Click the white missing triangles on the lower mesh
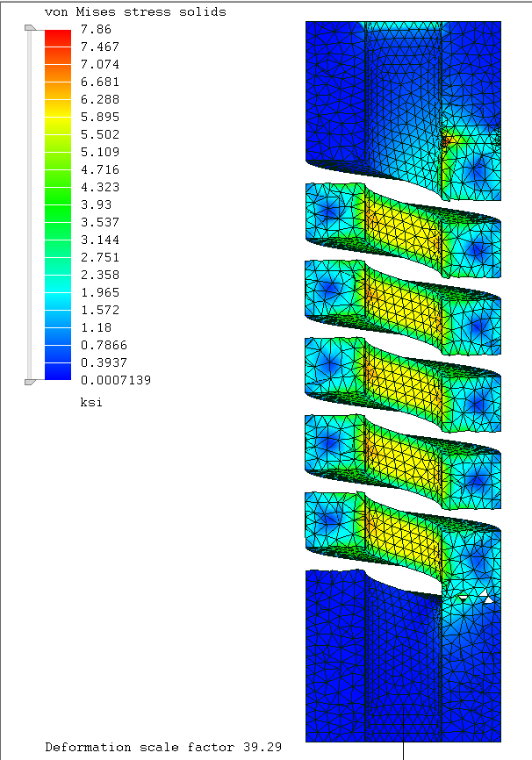 click(x=476, y=598)
